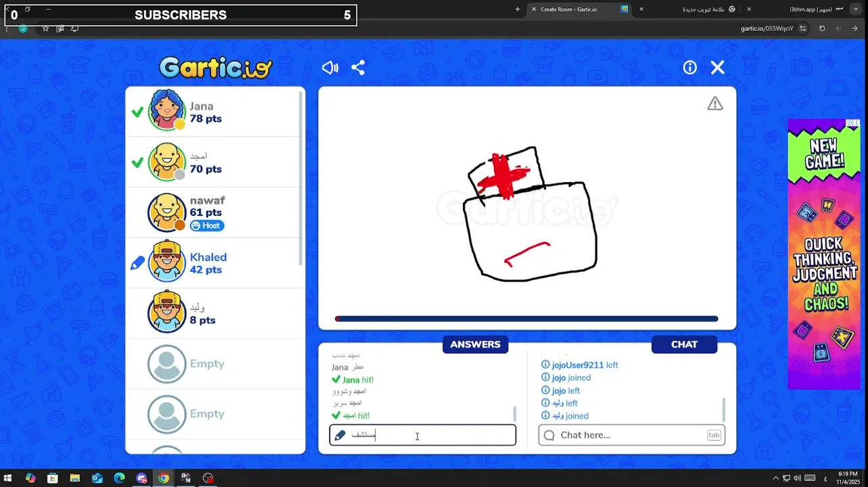
Task: Click Khaled's 42 pts score
Action: point(206,269)
